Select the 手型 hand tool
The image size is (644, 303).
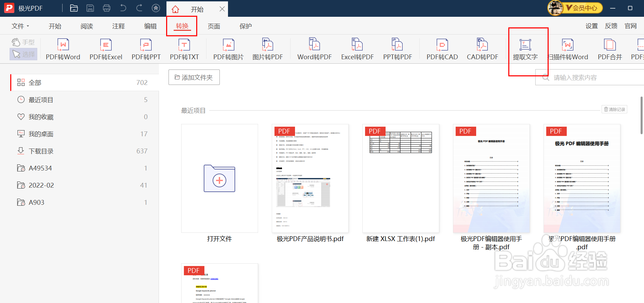23,42
